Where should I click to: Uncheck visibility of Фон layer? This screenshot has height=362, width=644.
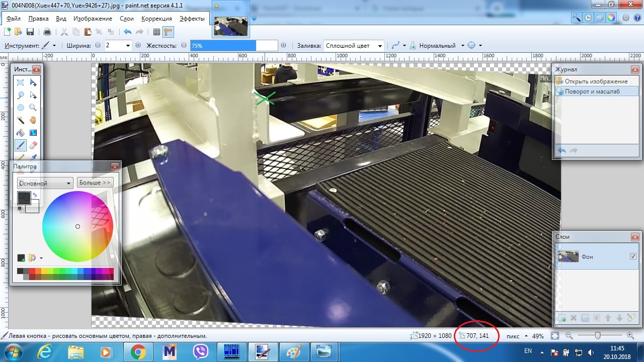[633, 256]
